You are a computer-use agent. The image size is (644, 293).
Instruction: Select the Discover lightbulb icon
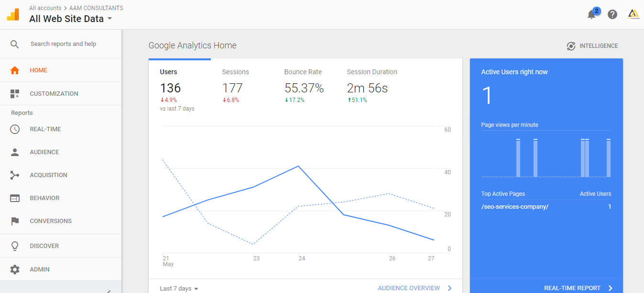click(14, 246)
